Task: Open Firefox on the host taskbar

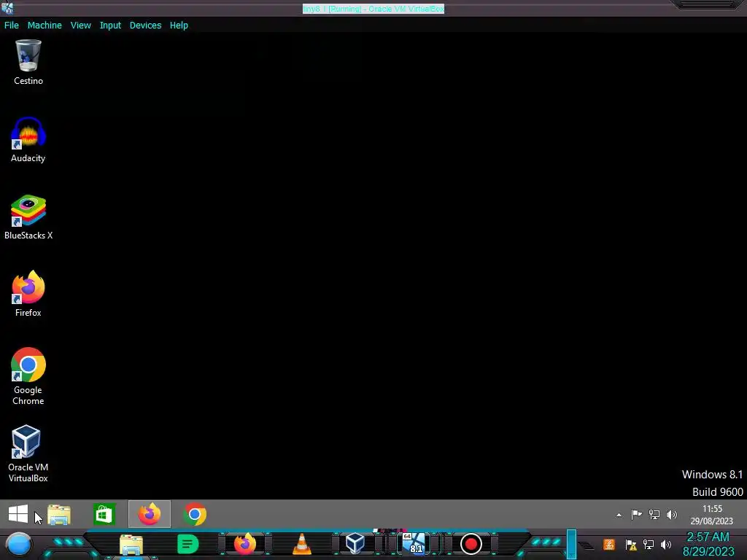Action: (245, 544)
